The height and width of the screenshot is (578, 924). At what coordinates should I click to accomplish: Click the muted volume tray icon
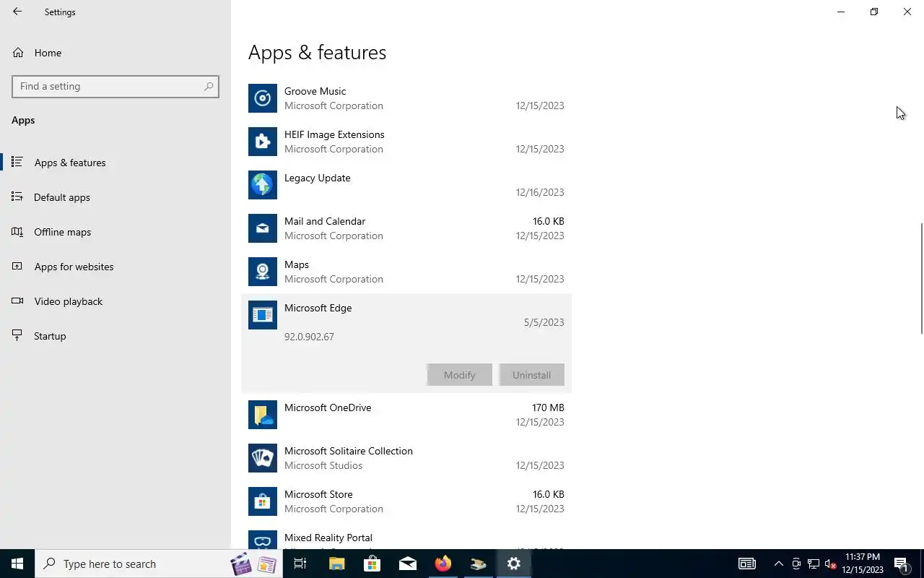point(830,564)
